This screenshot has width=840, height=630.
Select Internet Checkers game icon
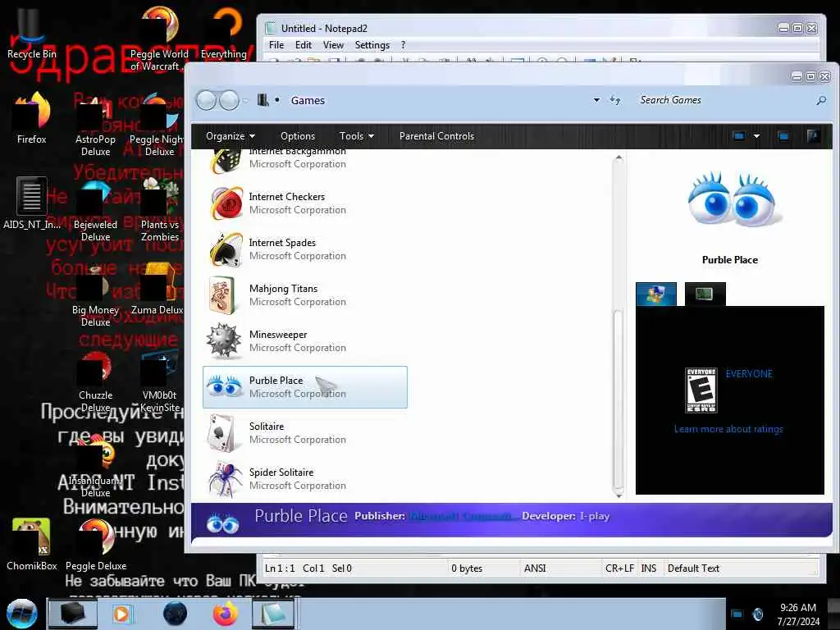(x=226, y=203)
